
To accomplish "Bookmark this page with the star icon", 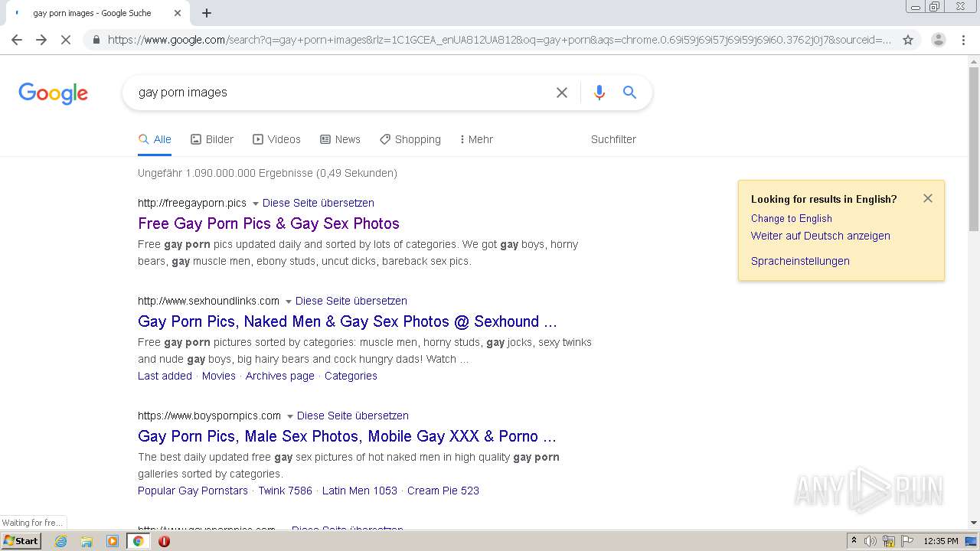I will click(x=908, y=40).
